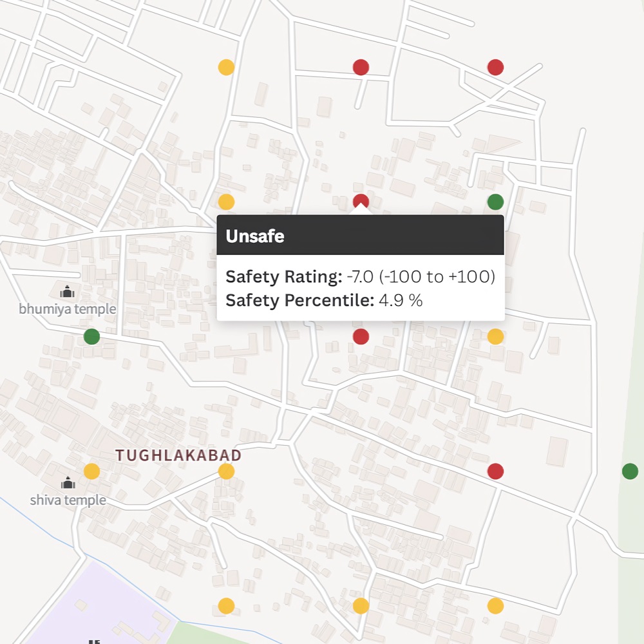Select the yellow dot beside the TUGHLAKABAD label
Viewport: 644px width, 644px height.
[x=226, y=471]
